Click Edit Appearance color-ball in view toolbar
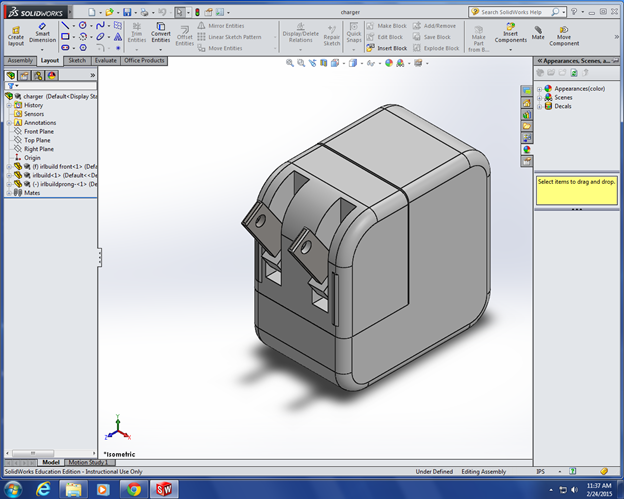This screenshot has height=499, width=624. (389, 63)
